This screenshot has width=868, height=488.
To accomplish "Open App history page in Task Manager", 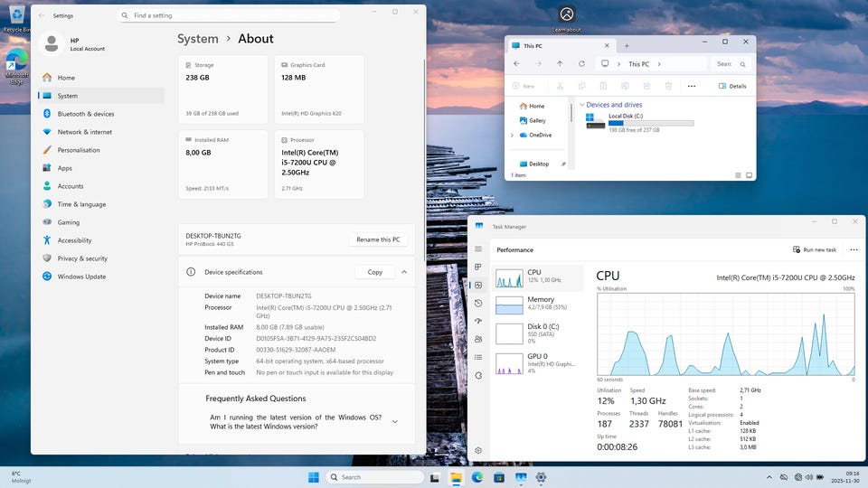I will (x=478, y=303).
